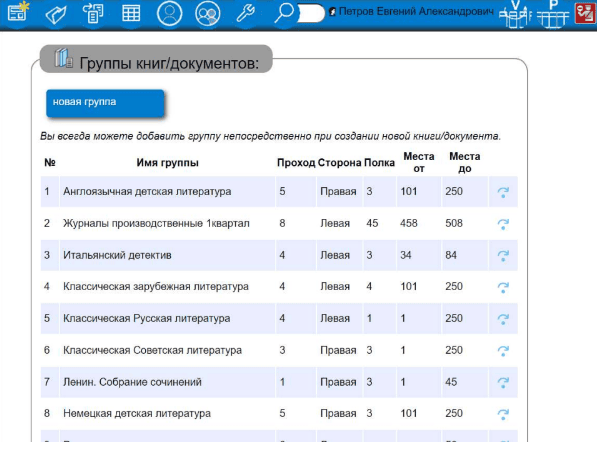Open the users group icon

(208, 13)
